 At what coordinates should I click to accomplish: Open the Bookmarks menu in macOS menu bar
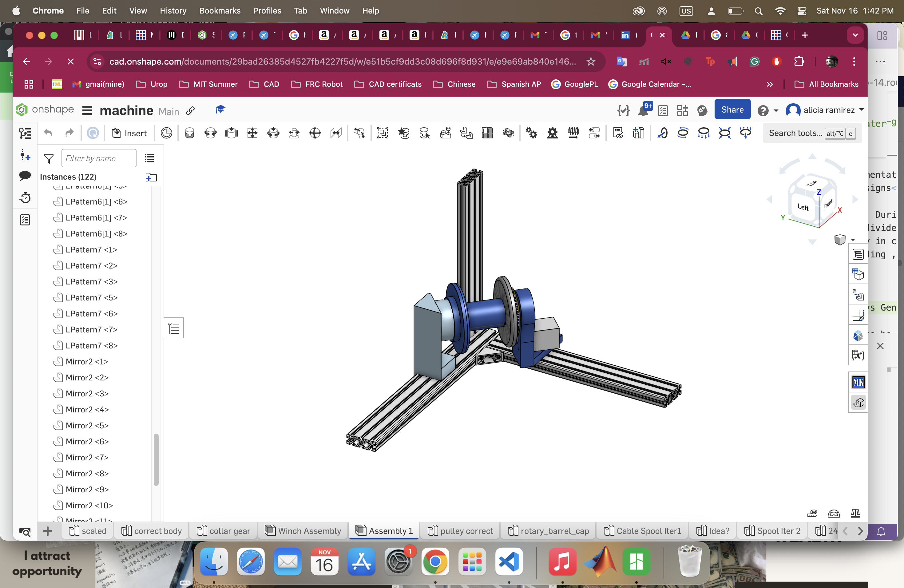click(x=220, y=11)
